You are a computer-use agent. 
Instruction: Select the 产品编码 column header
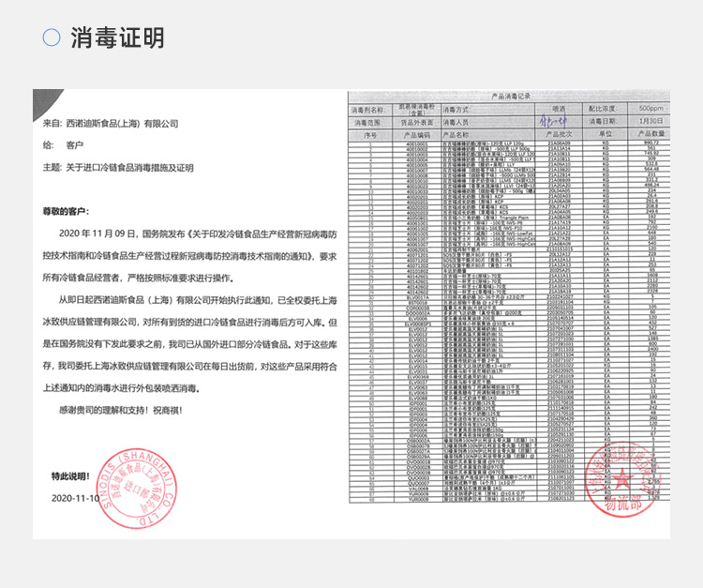pos(417,135)
